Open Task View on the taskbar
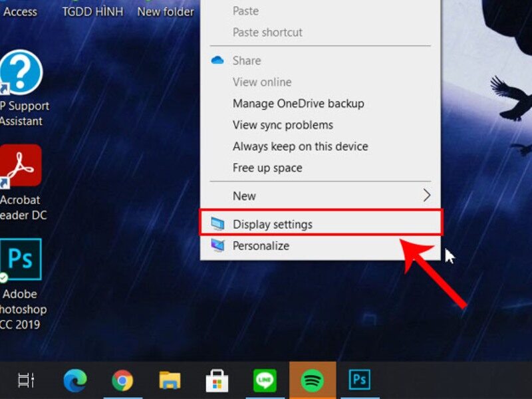This screenshot has height=399, width=532. click(25, 380)
